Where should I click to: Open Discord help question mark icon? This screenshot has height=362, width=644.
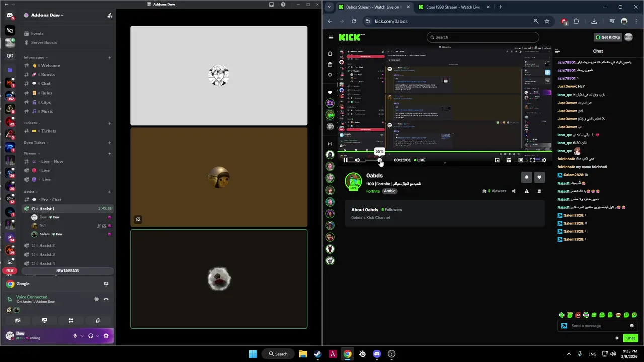(x=283, y=5)
